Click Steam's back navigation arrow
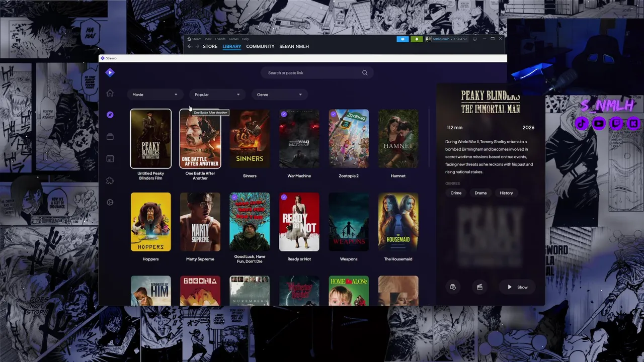Screen dimensions: 644x362 tap(190, 46)
